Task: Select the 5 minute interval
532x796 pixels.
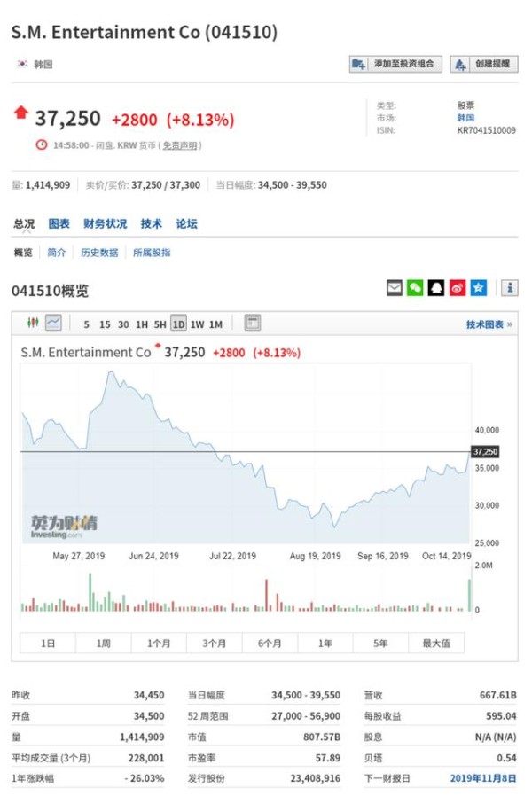Action: [86, 324]
